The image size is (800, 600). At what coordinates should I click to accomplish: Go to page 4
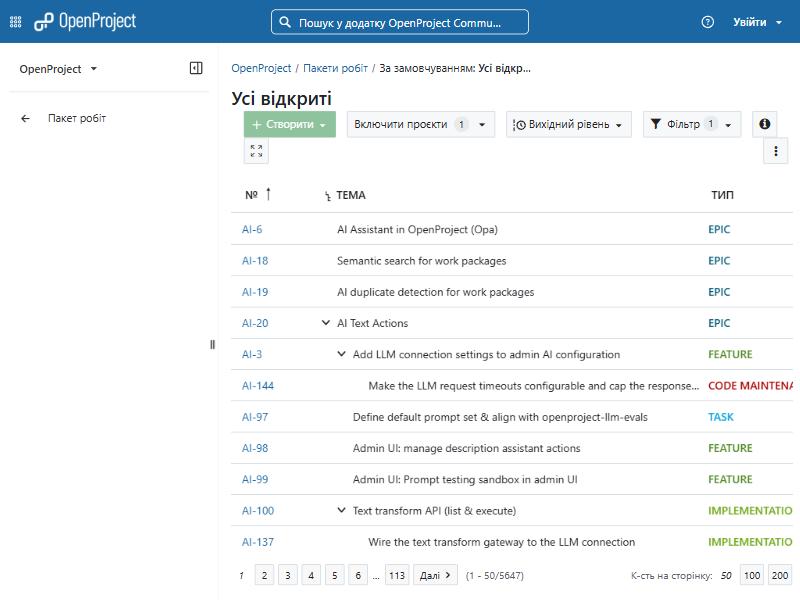coord(311,575)
